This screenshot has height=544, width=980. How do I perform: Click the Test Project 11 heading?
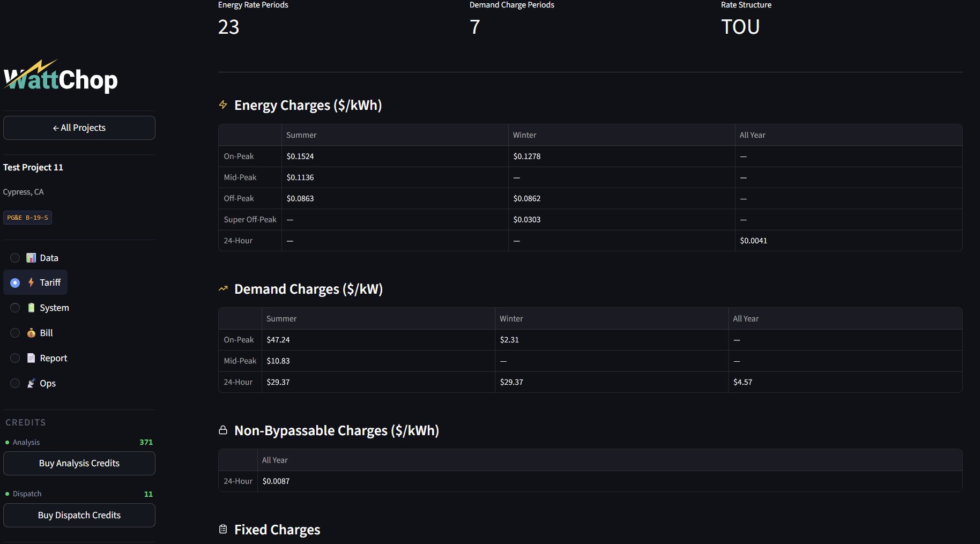coord(33,167)
